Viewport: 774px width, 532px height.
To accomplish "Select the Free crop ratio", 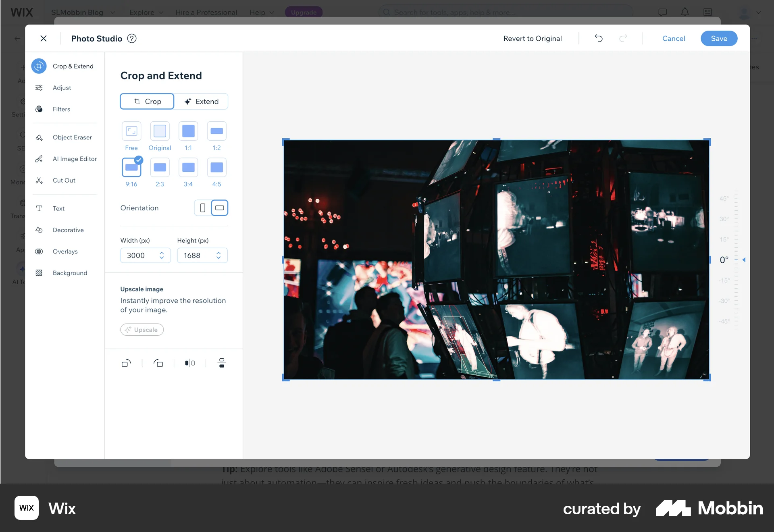I will tap(131, 131).
